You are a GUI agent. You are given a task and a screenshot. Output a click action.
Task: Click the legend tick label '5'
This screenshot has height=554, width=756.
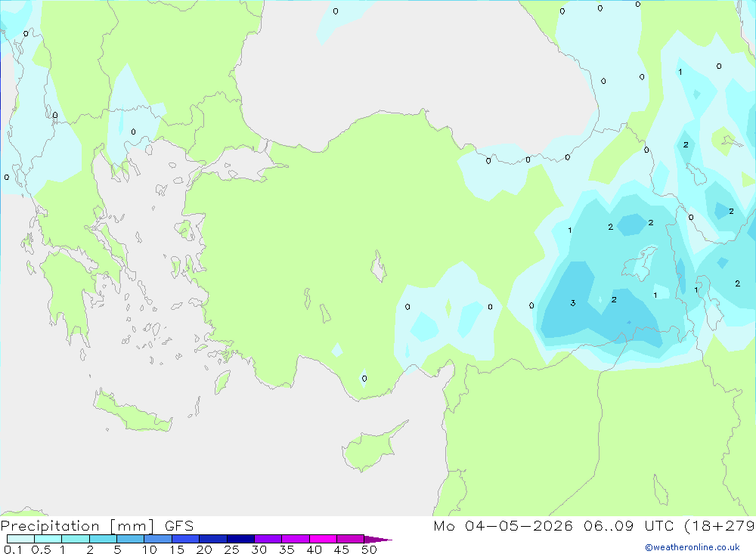click(117, 549)
